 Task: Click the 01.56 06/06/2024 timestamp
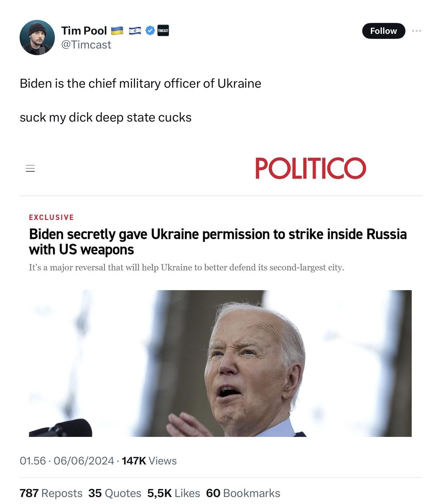click(67, 461)
